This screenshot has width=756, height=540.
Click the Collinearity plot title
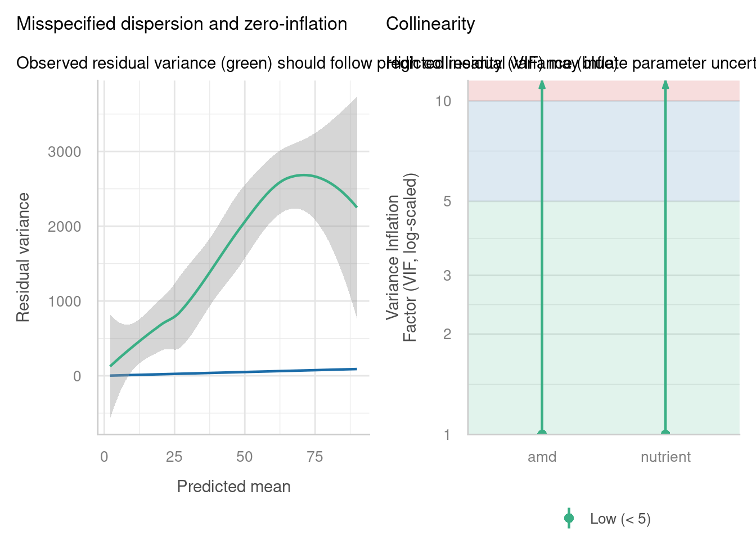(x=430, y=24)
